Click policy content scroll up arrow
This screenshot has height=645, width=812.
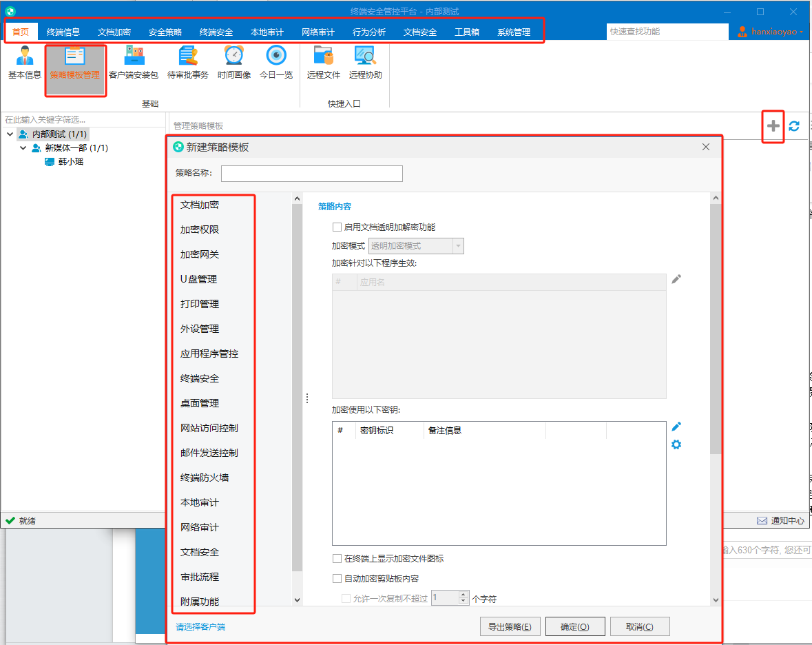[x=716, y=198]
